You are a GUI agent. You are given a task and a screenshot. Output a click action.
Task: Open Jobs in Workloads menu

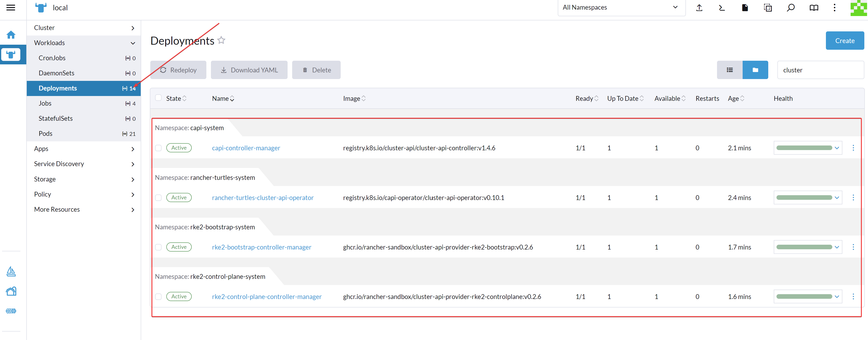point(84,103)
